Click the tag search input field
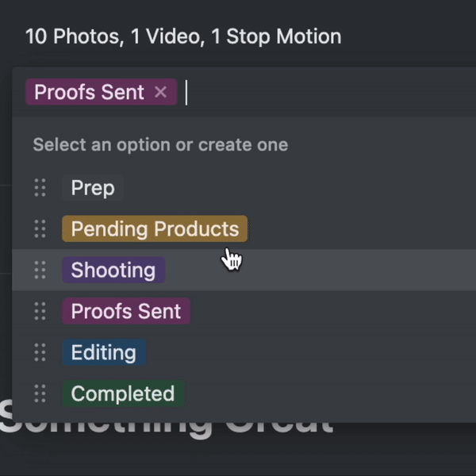This screenshot has height=476, width=476. pos(317,93)
